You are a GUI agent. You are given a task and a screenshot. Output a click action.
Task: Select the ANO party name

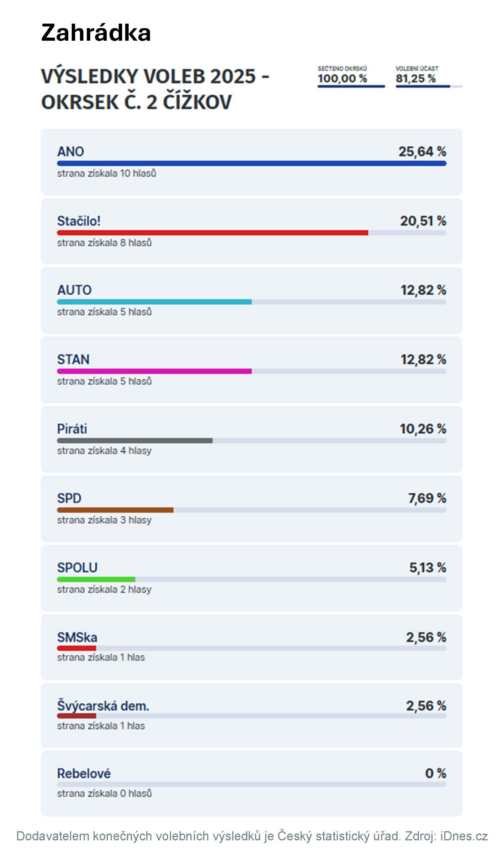71,151
